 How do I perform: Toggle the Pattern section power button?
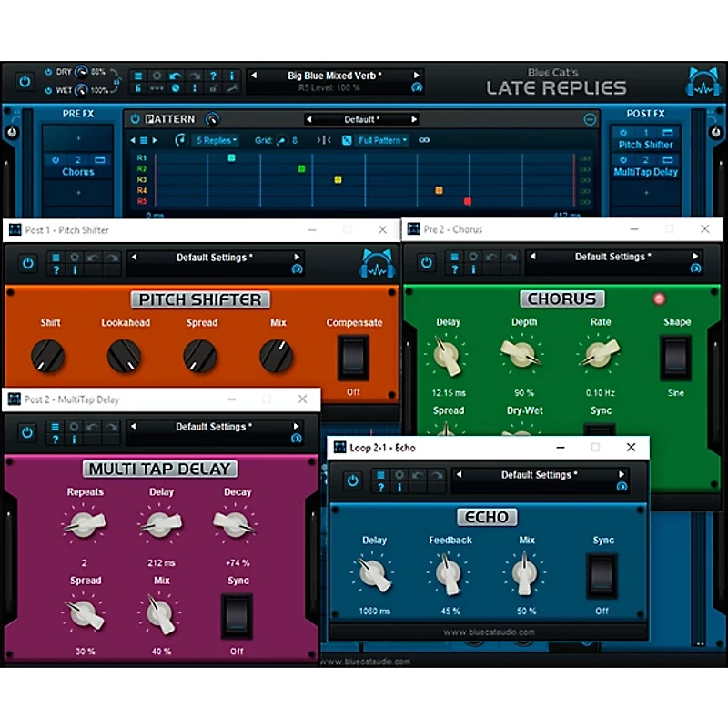pos(135,119)
